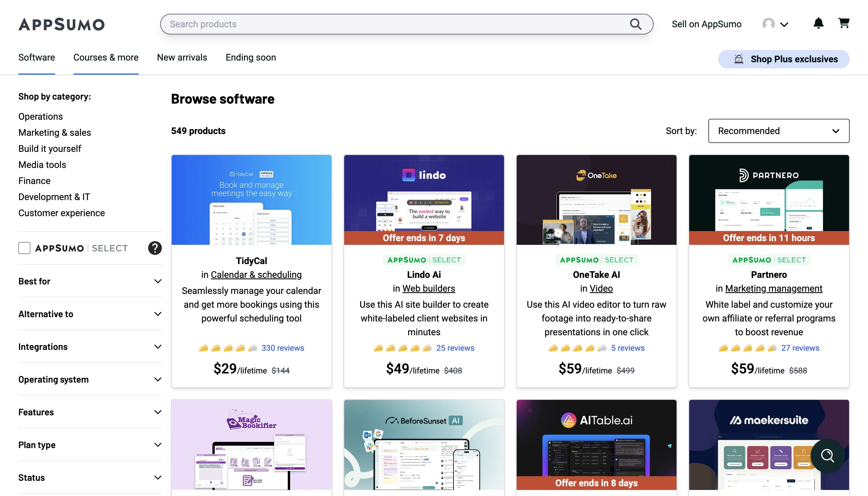The width and height of the screenshot is (868, 496).
Task: Click Partnero taco rating icons
Action: (747, 348)
